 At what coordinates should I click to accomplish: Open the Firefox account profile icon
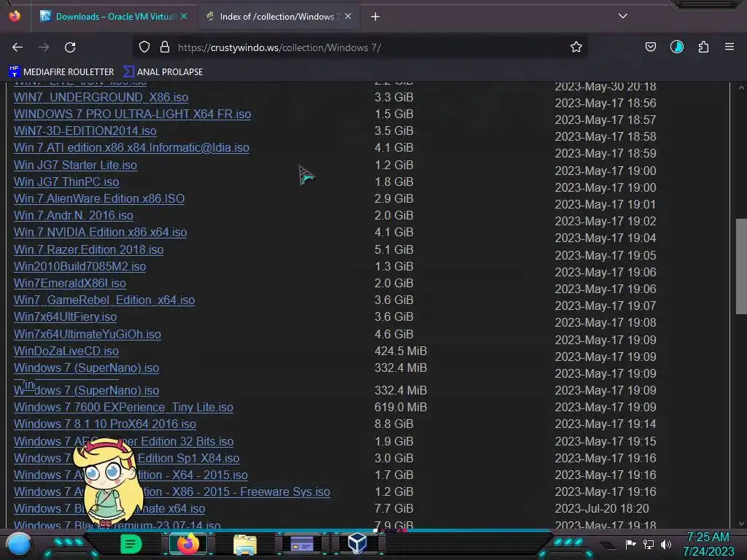click(676, 47)
